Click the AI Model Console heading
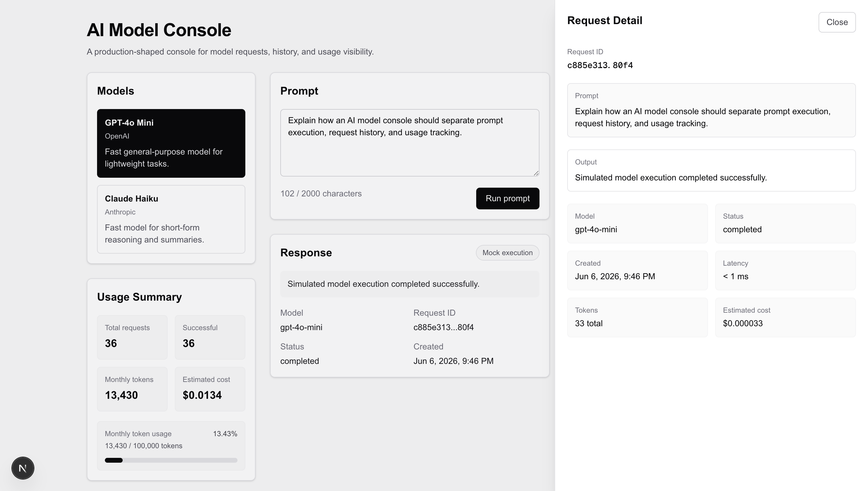The width and height of the screenshot is (868, 491). [x=159, y=30]
